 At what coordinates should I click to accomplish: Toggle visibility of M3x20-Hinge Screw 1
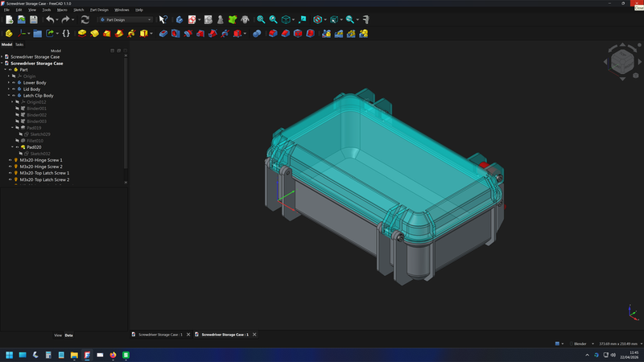pyautogui.click(x=10, y=160)
